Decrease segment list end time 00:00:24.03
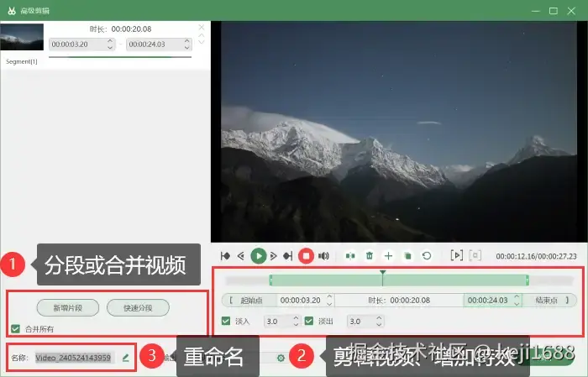The height and width of the screenshot is (377, 588). pyautogui.click(x=186, y=47)
